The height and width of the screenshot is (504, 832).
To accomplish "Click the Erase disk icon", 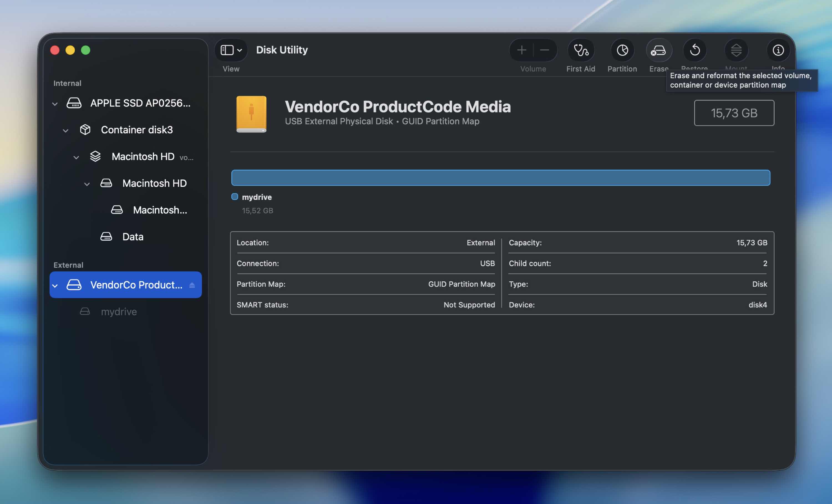I will 658,50.
